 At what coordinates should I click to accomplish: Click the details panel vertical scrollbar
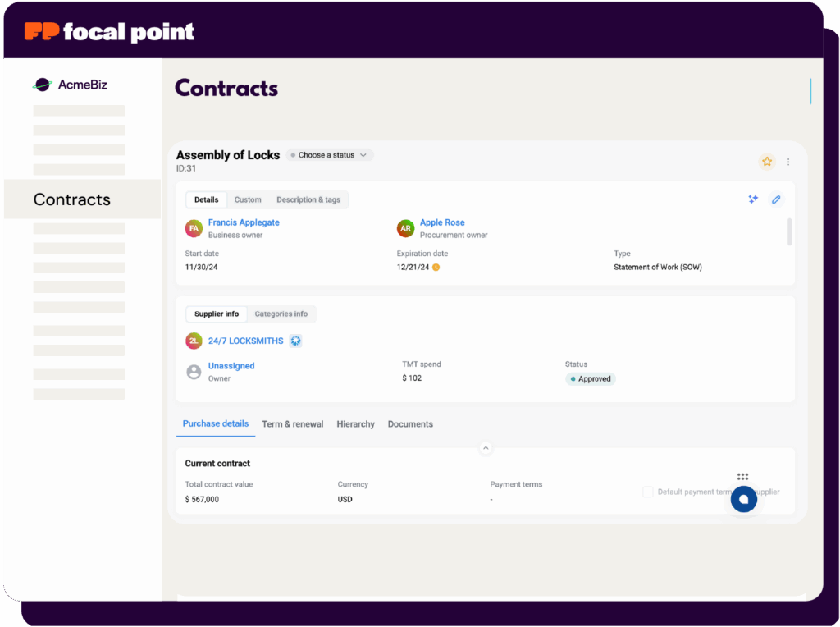pyautogui.click(x=790, y=231)
